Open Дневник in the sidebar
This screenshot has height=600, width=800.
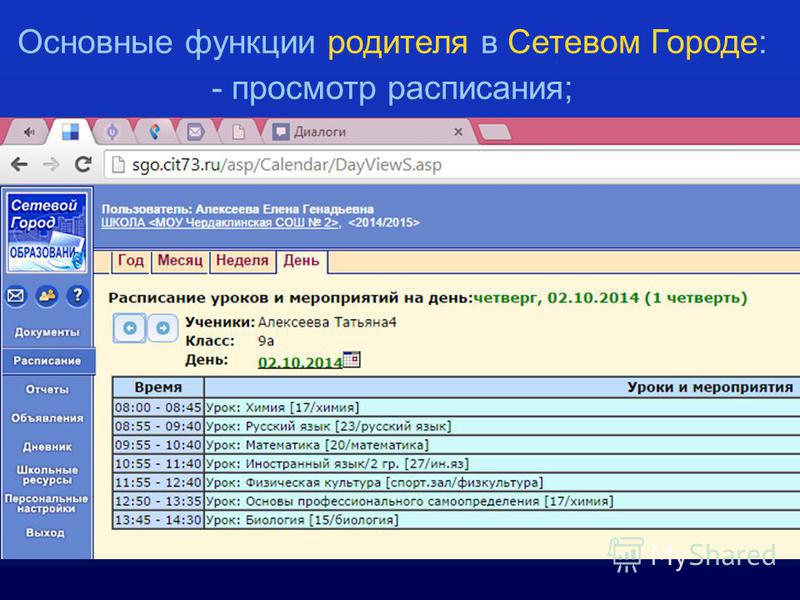[47, 446]
